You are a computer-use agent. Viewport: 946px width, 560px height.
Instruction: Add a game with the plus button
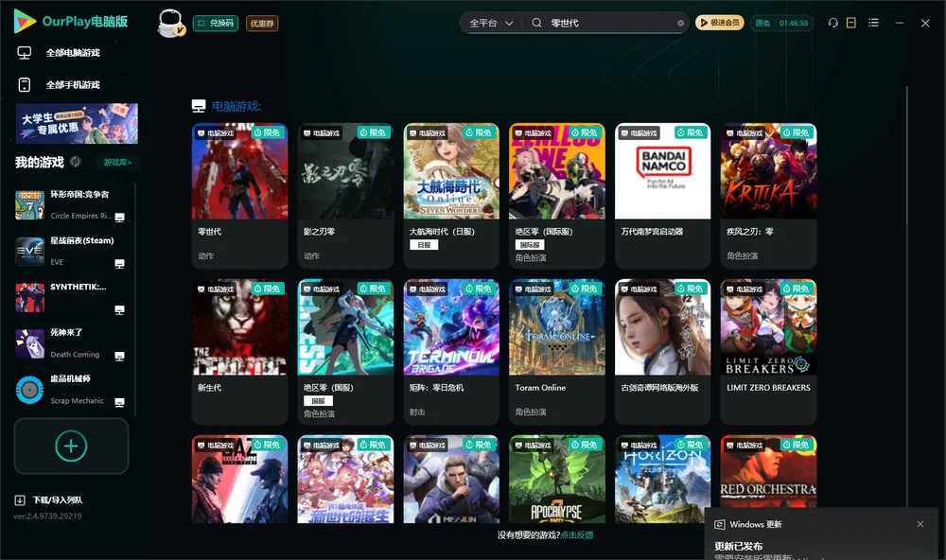pyautogui.click(x=71, y=446)
